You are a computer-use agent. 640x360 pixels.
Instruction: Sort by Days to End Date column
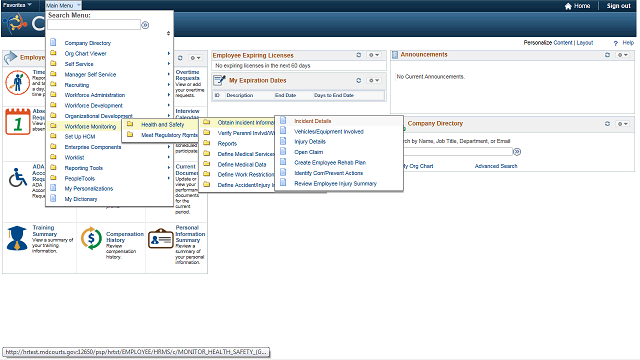coord(333,95)
